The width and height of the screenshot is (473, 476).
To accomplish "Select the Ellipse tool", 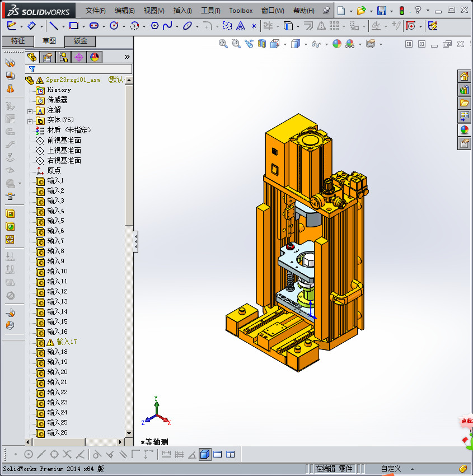I will (188, 26).
